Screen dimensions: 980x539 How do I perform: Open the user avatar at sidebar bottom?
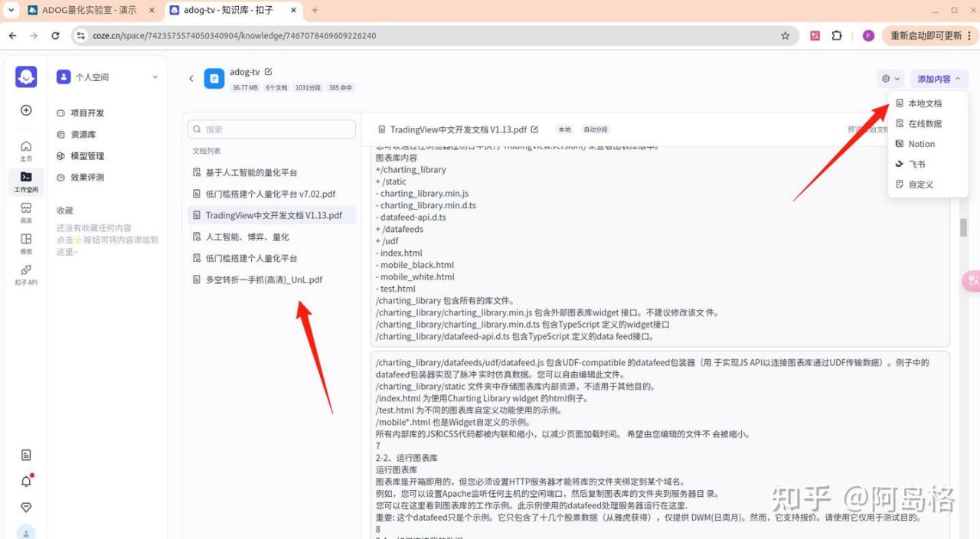click(x=26, y=532)
